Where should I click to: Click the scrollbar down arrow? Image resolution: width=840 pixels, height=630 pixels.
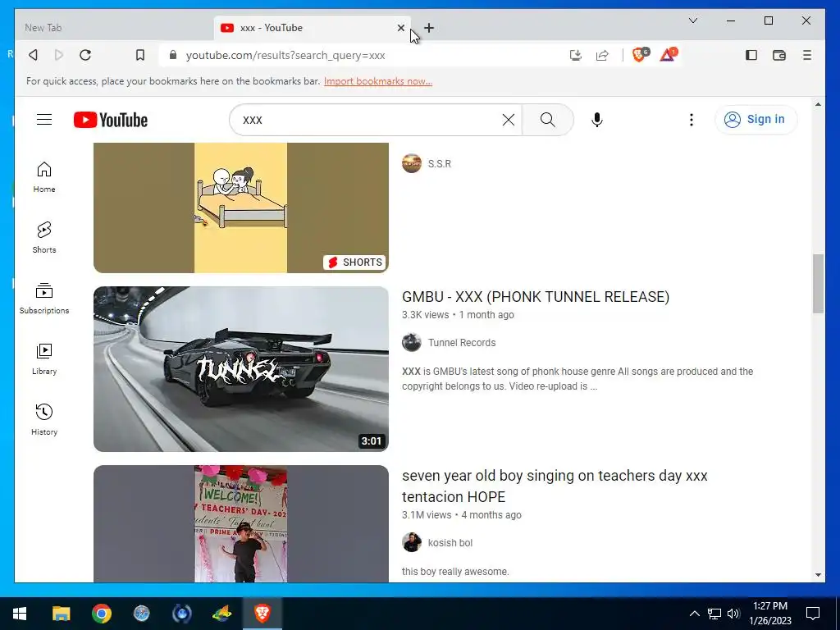pos(818,575)
